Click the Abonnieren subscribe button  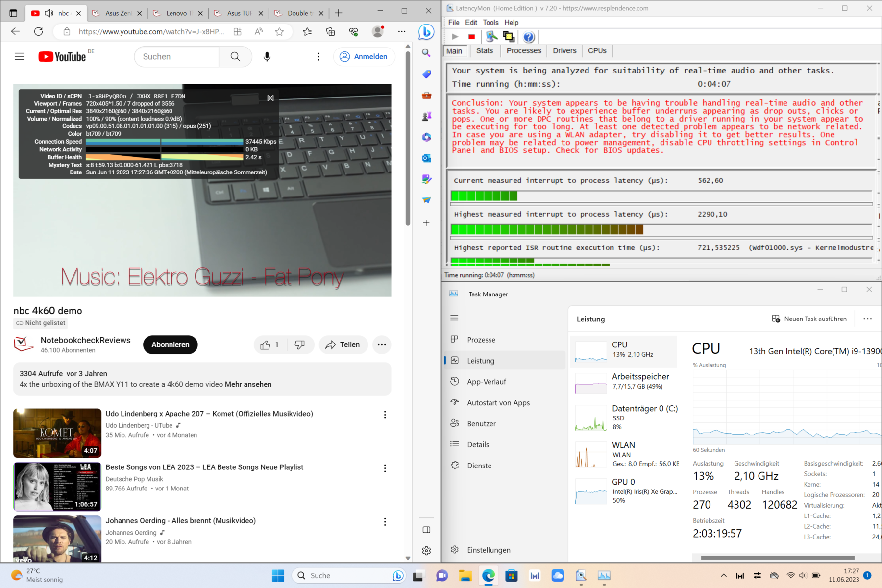click(171, 345)
